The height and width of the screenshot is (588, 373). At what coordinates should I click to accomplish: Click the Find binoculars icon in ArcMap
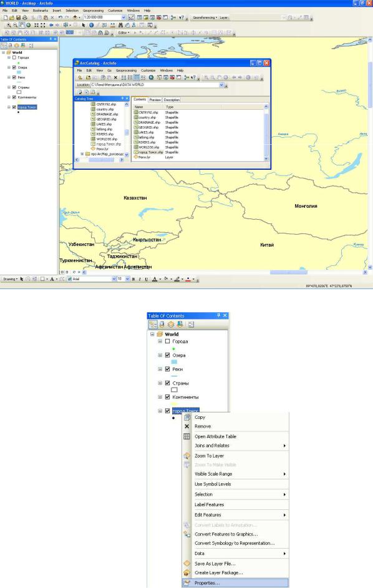(x=121, y=25)
